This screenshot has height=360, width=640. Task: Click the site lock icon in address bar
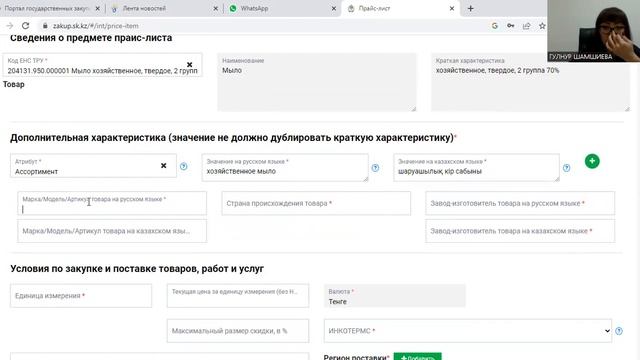pos(44,26)
